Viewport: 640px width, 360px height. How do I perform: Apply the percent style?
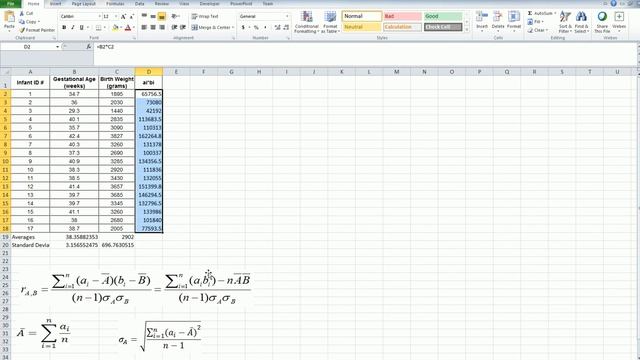(256, 27)
